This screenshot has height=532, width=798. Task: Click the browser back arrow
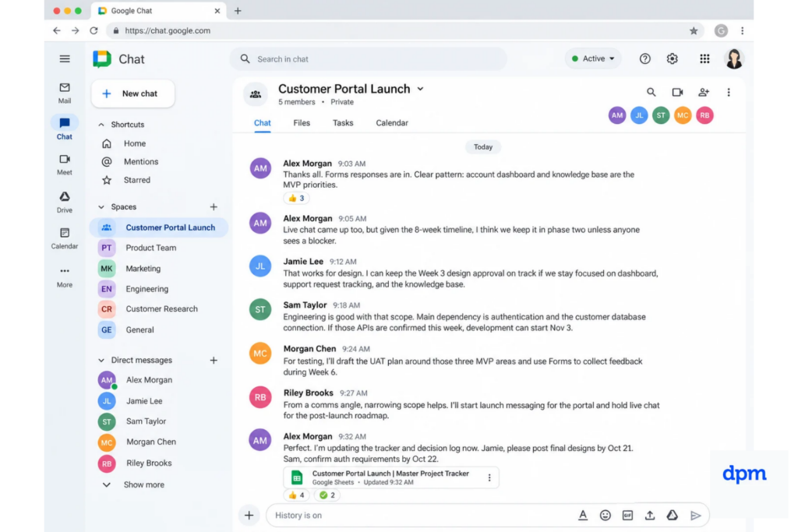pos(56,30)
